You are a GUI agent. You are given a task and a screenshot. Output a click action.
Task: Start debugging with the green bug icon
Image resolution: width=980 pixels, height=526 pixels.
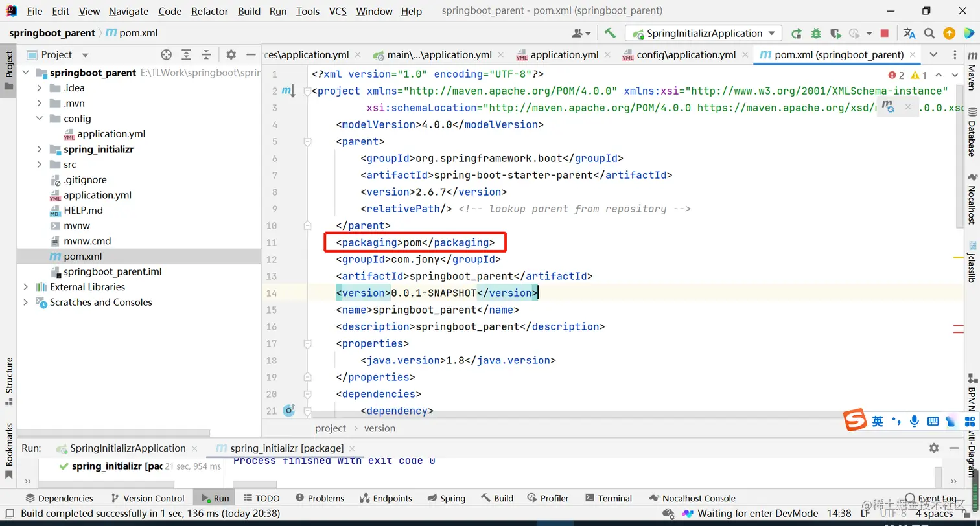coord(816,33)
